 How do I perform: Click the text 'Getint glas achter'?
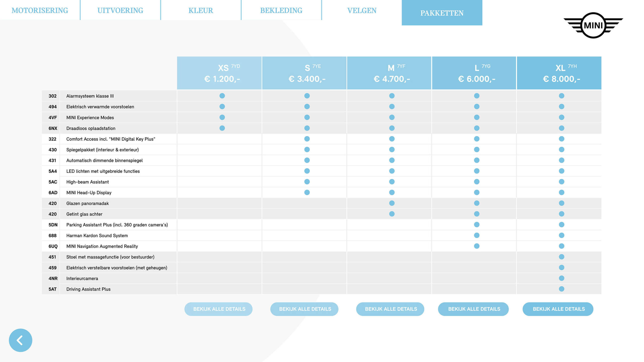point(84,214)
